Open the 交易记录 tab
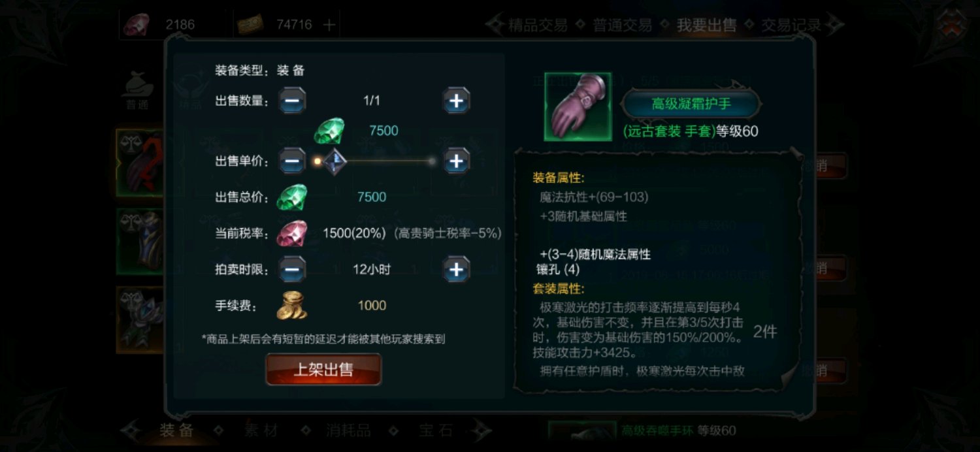The width and height of the screenshot is (980, 452). [x=791, y=25]
